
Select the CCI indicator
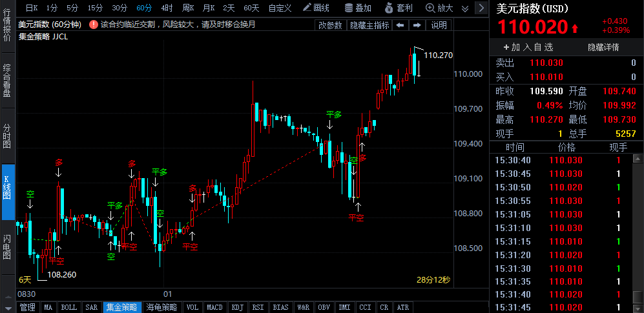(x=365, y=307)
